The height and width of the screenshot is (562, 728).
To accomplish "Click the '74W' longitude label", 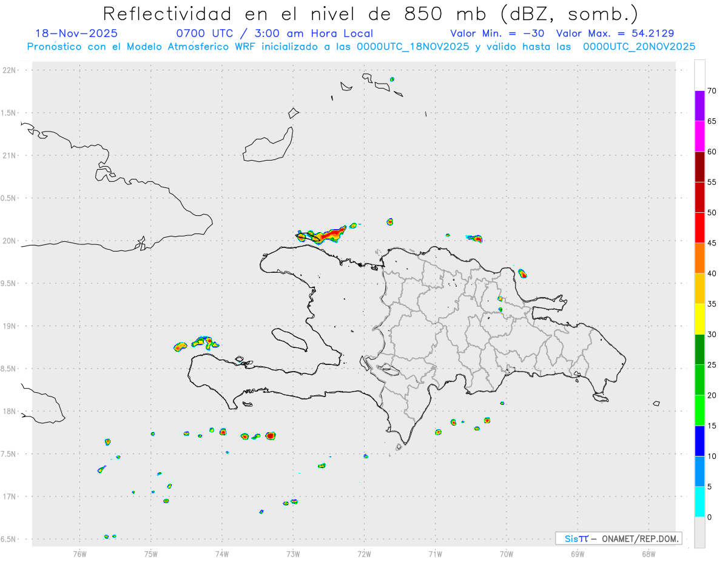I will (222, 554).
